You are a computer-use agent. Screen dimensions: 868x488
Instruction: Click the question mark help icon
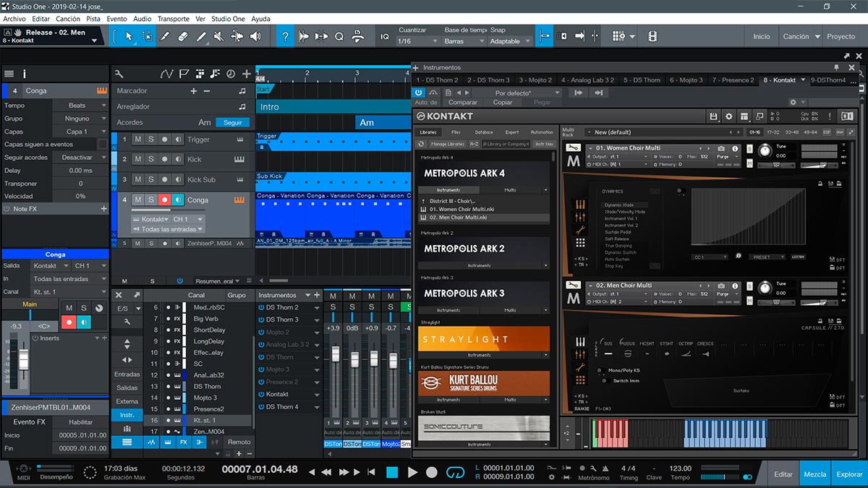[x=286, y=36]
